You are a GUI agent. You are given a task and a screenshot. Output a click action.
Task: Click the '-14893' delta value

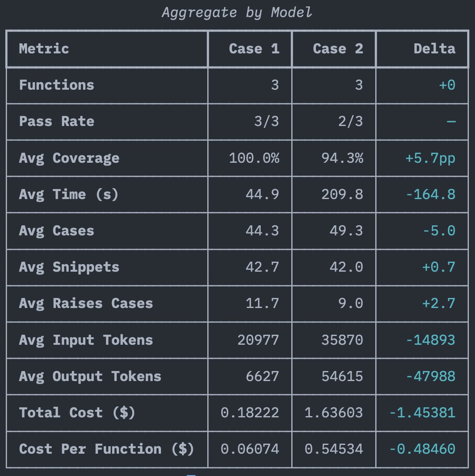coord(431,340)
